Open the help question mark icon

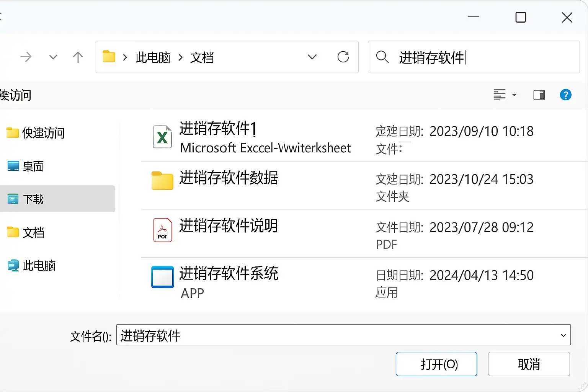(x=565, y=95)
